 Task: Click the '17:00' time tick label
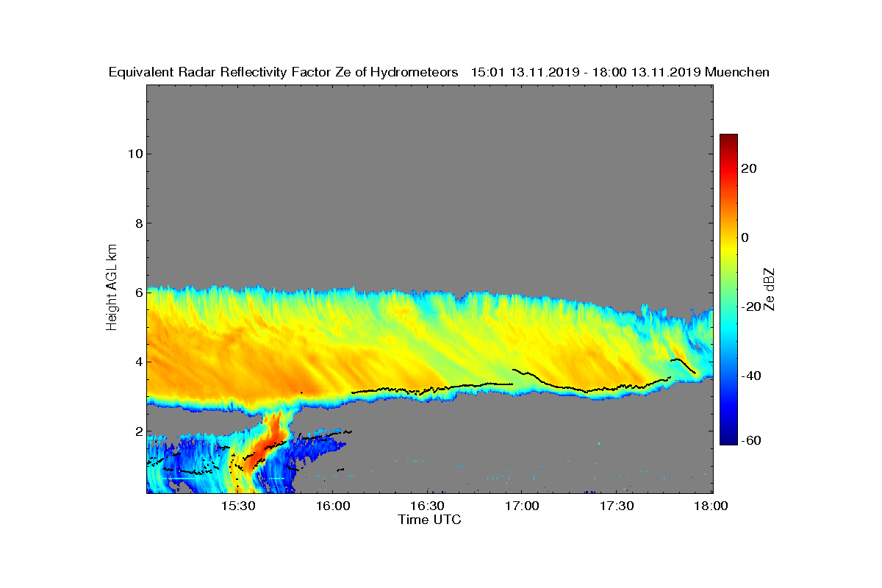[x=523, y=506]
